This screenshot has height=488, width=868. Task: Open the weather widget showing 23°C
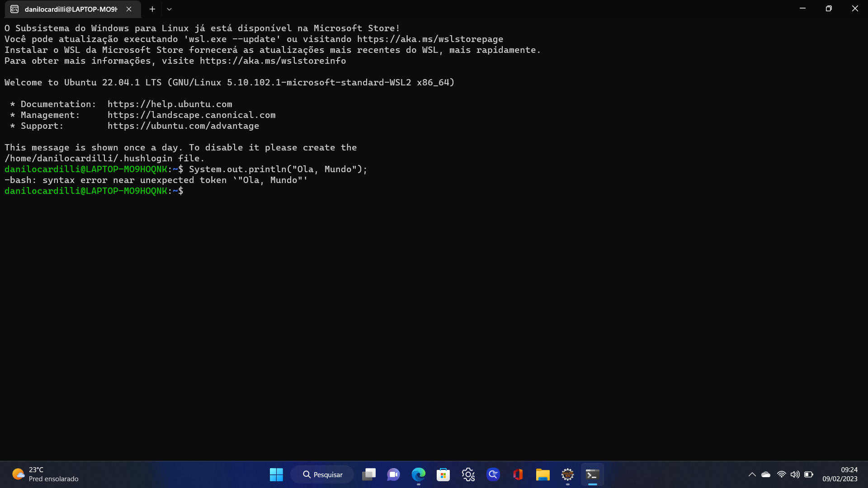(45, 474)
